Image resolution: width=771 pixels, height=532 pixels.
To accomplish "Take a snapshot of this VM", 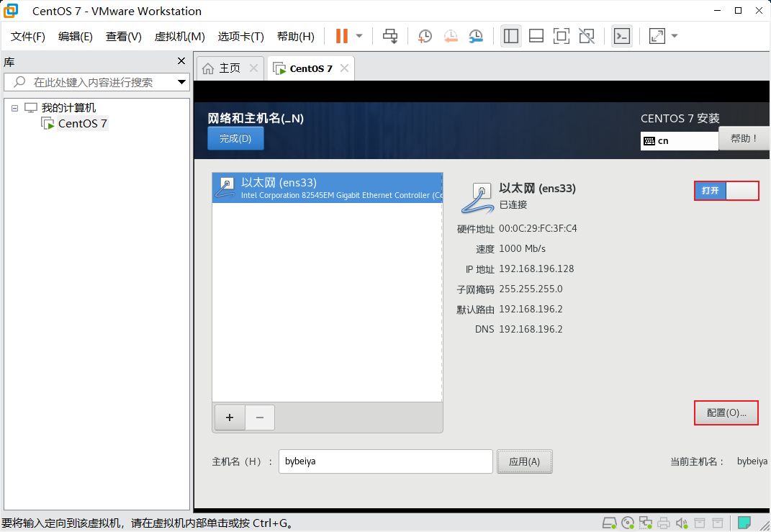I will point(425,36).
